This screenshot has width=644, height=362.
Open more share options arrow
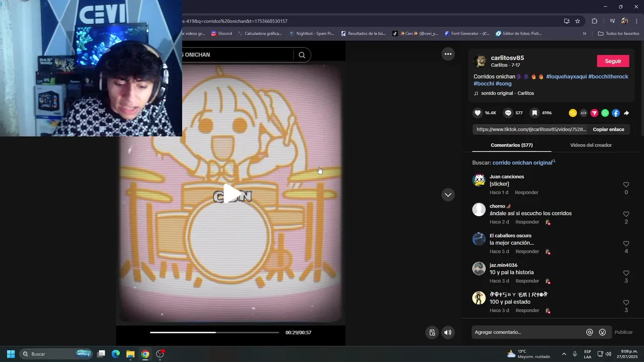click(x=626, y=113)
